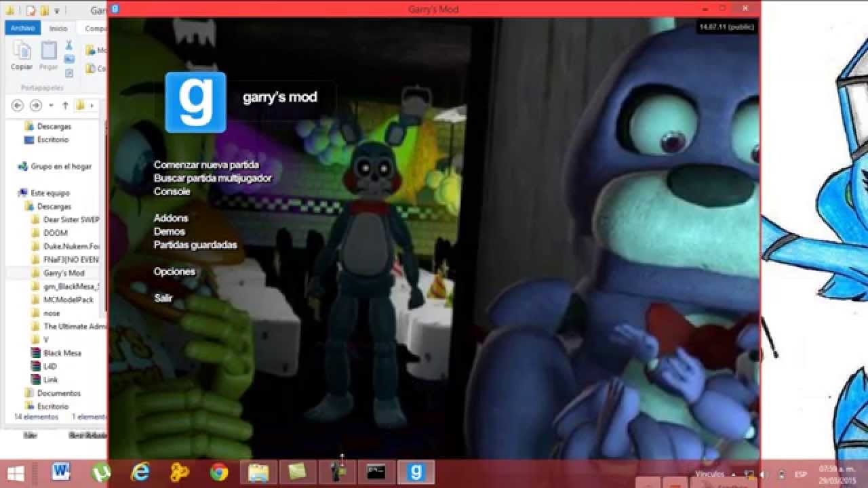Switch to the command prompt taskbar icon
Viewport: 868px width, 488px height.
tap(376, 472)
